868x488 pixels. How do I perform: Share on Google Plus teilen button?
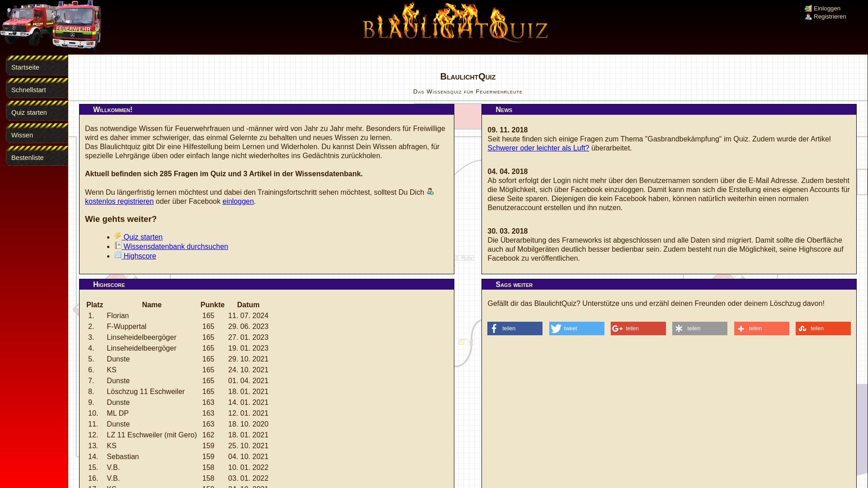638,328
